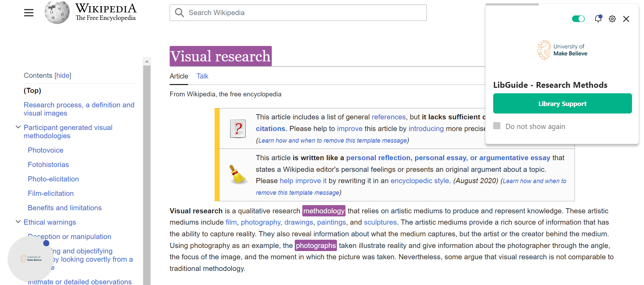Click the 'references' link in notice

click(x=389, y=117)
